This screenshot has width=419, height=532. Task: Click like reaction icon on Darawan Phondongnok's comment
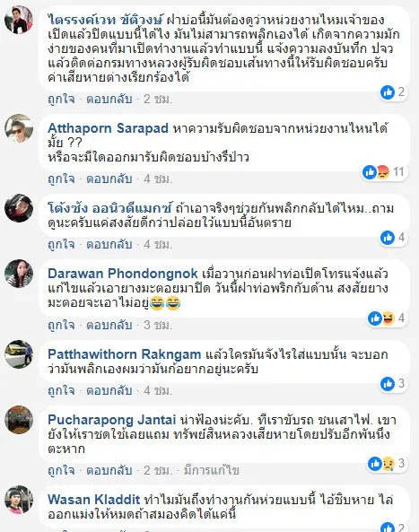pyautogui.click(x=375, y=318)
